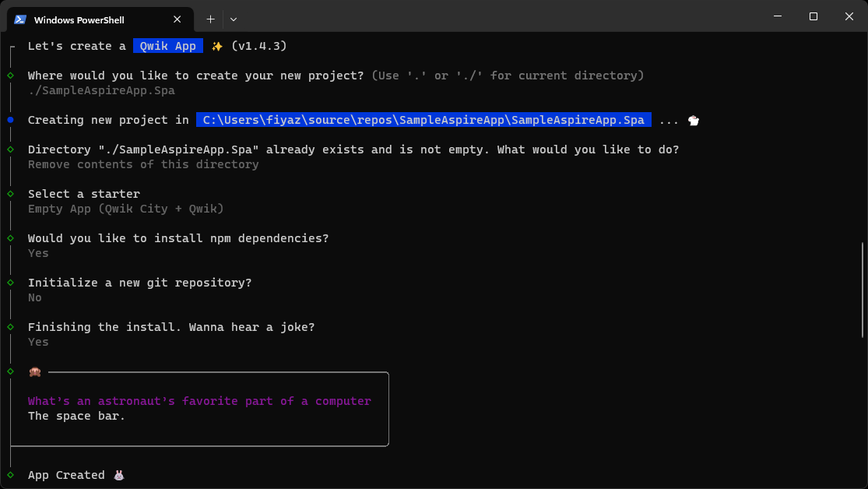Open a new terminal tab
This screenshot has height=489, width=868.
210,19
